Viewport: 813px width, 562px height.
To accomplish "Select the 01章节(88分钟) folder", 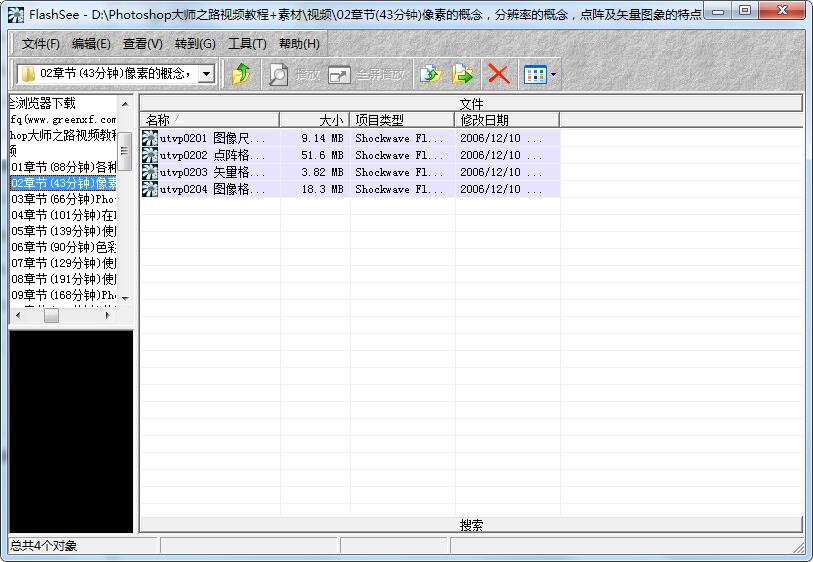I will pos(64,167).
